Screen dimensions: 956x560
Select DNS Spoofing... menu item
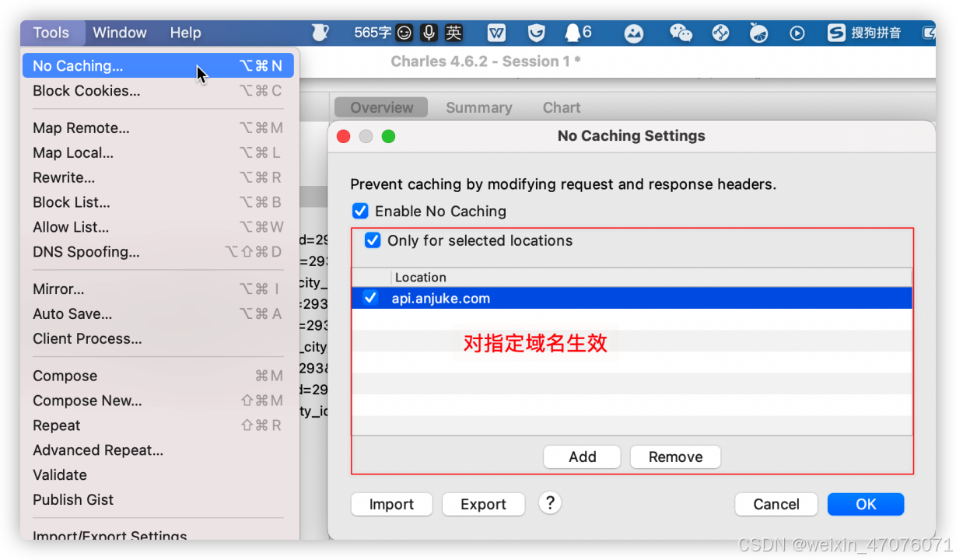click(x=158, y=252)
